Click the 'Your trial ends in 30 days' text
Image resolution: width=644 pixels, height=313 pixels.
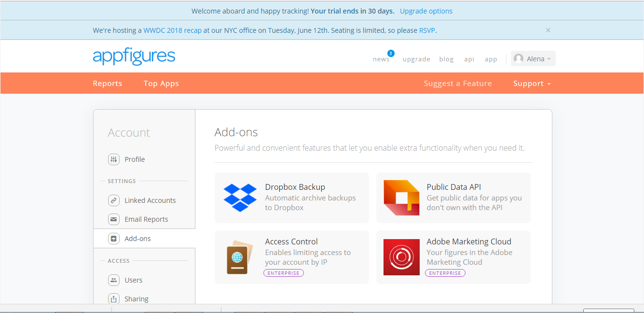352,11
